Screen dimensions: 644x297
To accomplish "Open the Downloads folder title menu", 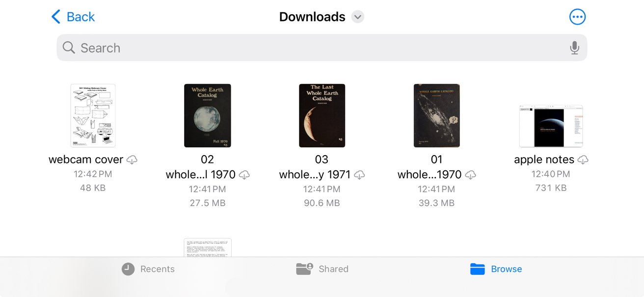I will point(312,17).
